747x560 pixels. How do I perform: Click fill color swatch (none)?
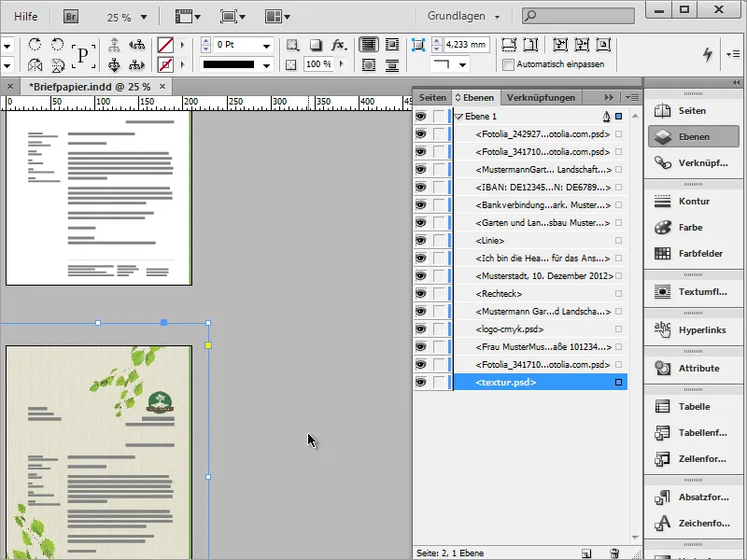tap(165, 45)
